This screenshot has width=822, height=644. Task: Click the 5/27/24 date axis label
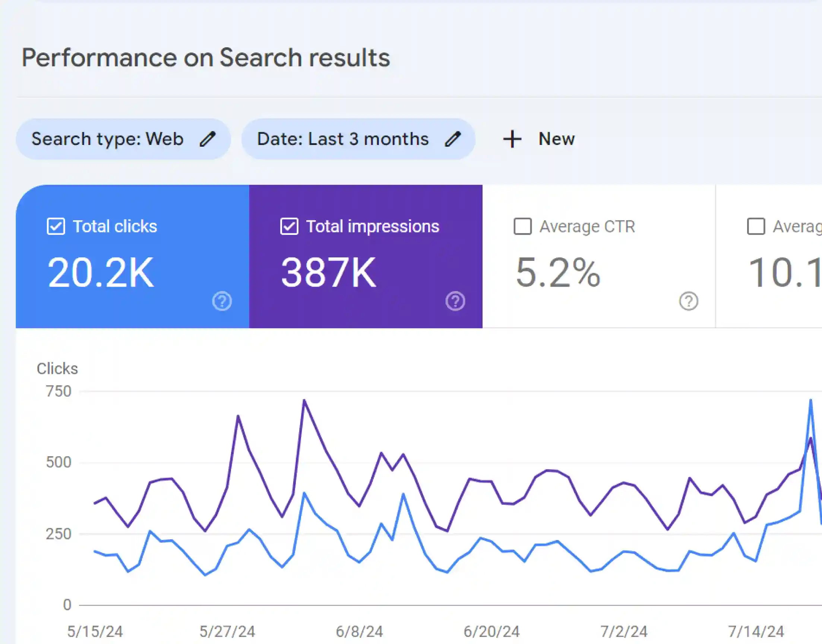coord(227,632)
